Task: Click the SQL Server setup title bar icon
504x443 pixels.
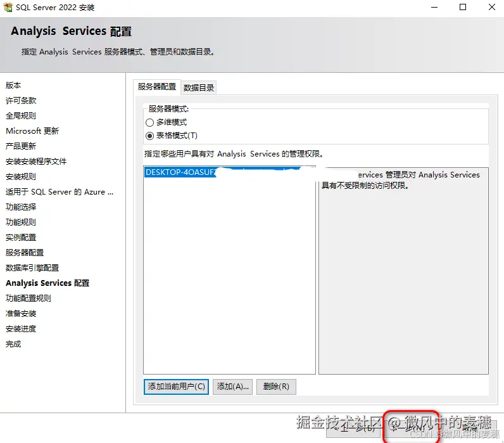Action: [x=8, y=7]
